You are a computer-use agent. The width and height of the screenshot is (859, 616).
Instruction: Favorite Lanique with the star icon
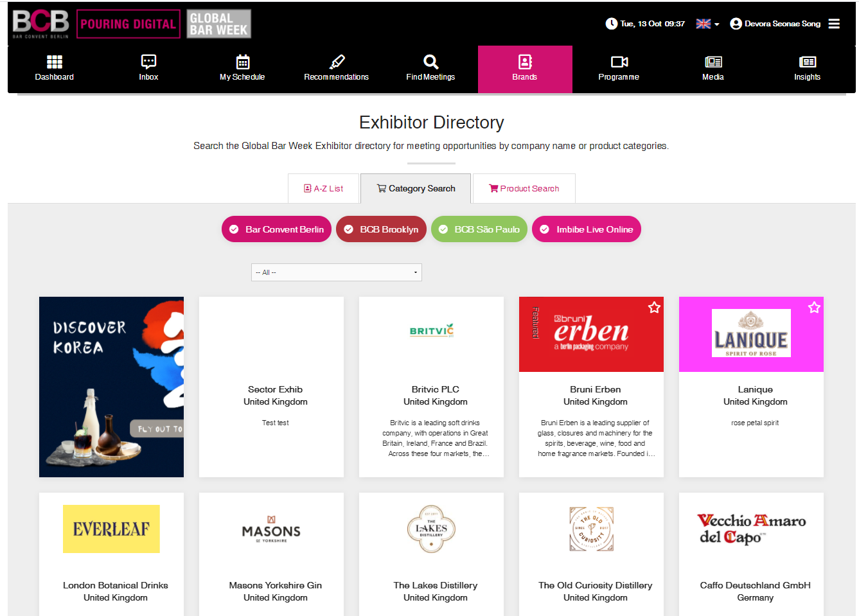click(x=814, y=308)
